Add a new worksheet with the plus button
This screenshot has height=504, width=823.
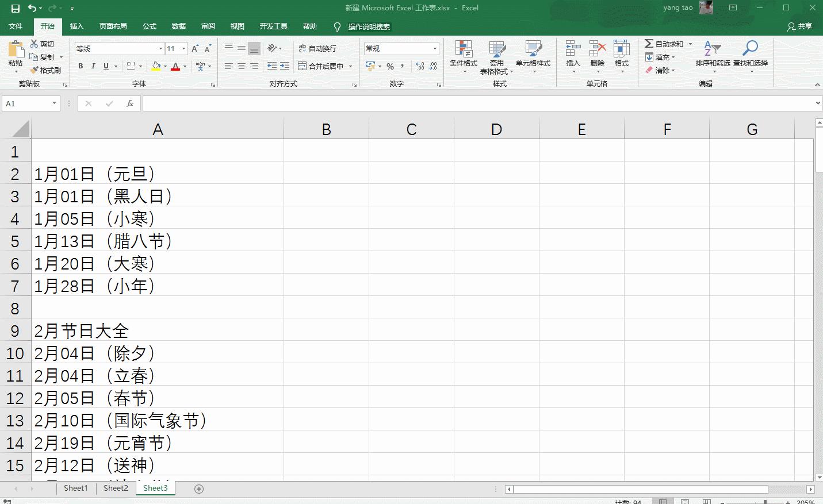198,488
